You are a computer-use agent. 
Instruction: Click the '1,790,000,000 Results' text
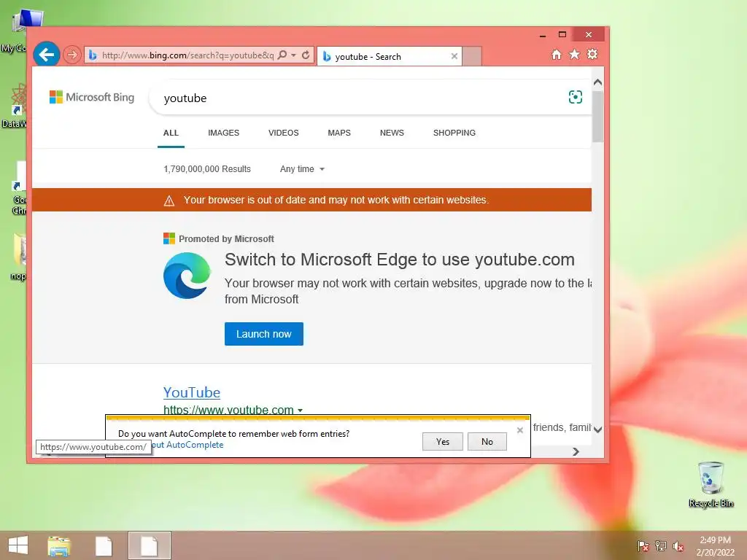[206, 169]
